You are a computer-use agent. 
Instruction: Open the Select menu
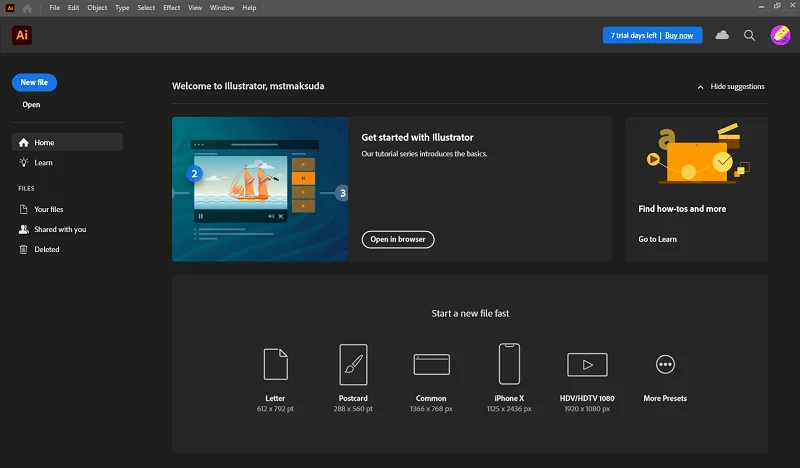pyautogui.click(x=146, y=8)
